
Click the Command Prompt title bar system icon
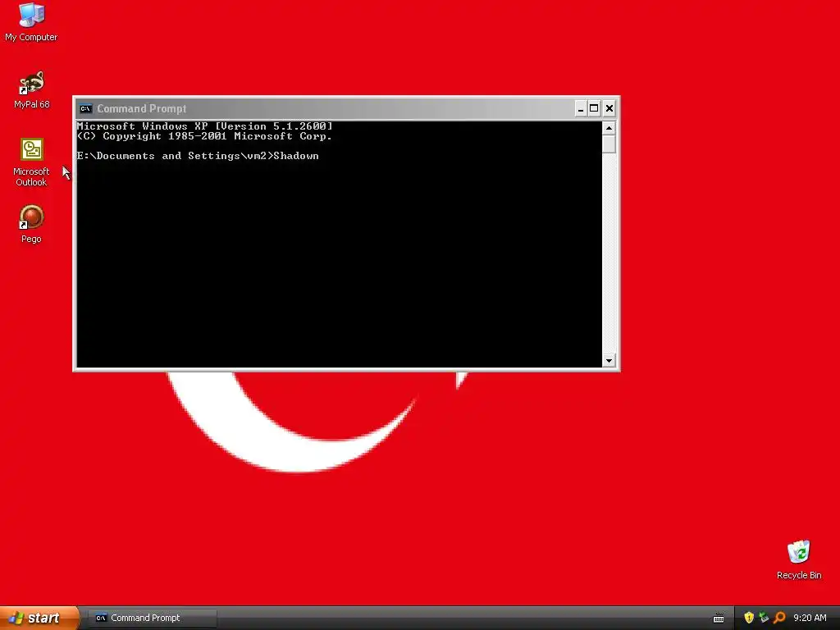pos(85,109)
